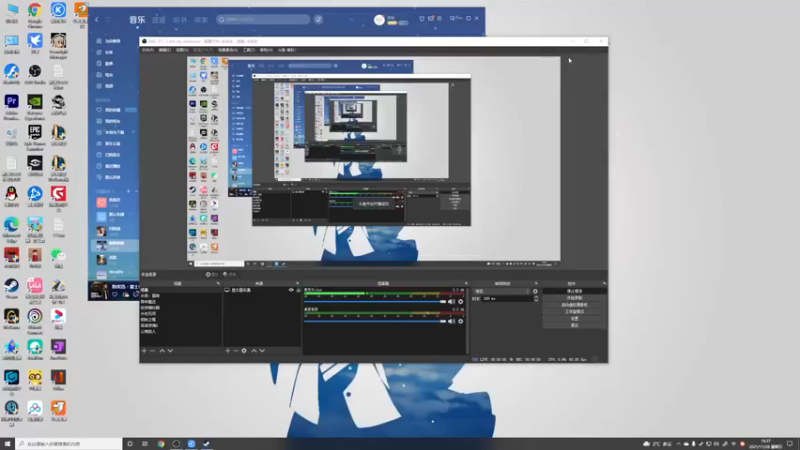
Task: Pop out the Controls dock panel
Action: click(x=604, y=283)
